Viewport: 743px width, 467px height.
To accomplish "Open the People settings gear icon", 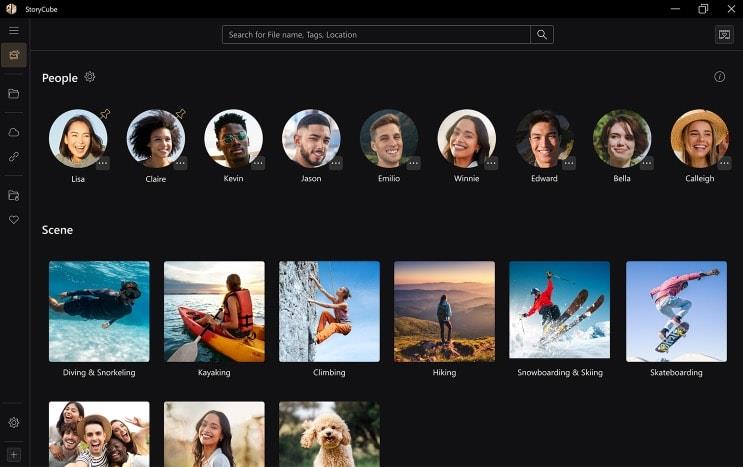I will 90,77.
